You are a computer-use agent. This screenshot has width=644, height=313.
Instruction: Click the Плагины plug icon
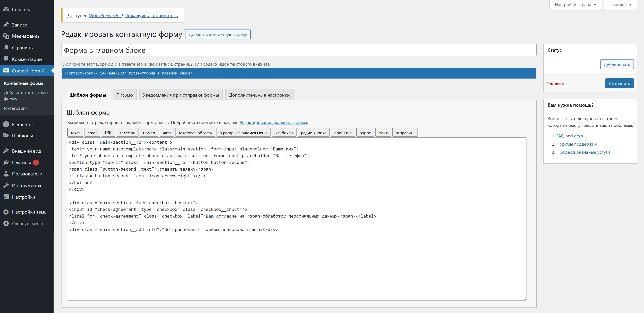tap(6, 163)
